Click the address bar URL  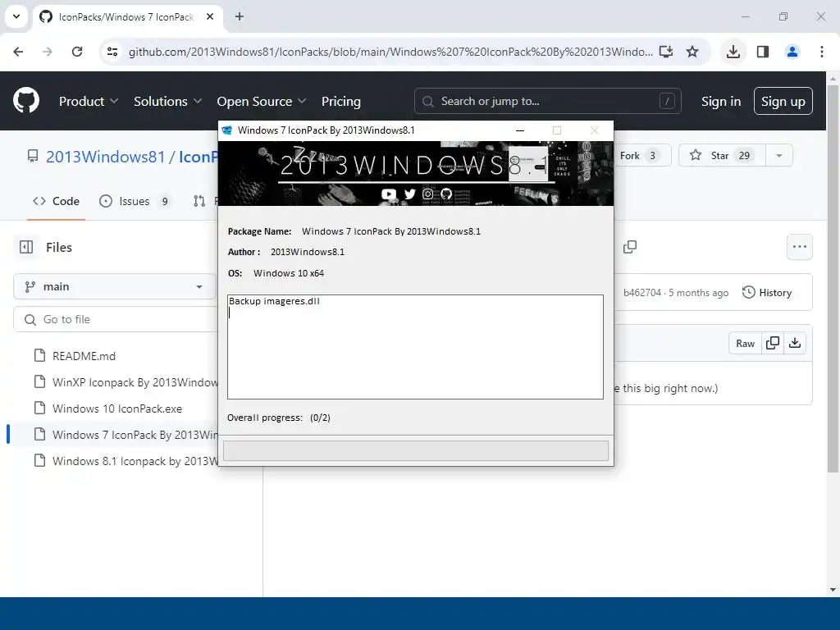point(390,52)
